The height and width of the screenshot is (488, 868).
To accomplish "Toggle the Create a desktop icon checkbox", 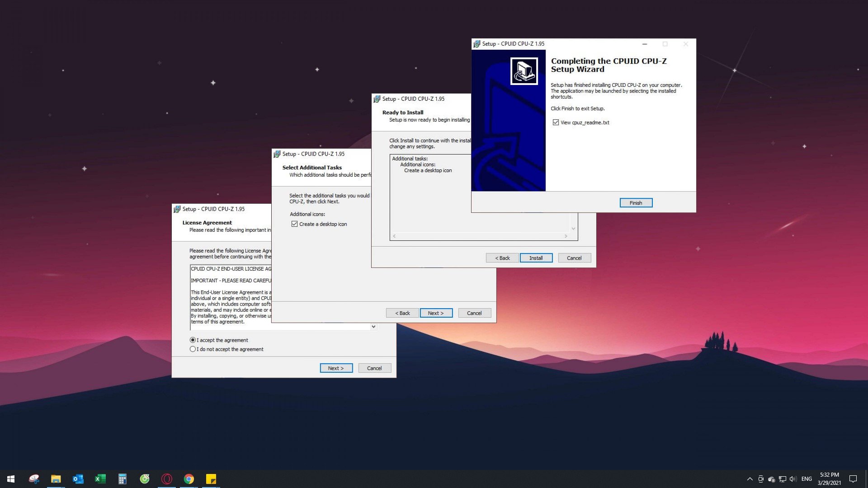I will click(x=294, y=224).
